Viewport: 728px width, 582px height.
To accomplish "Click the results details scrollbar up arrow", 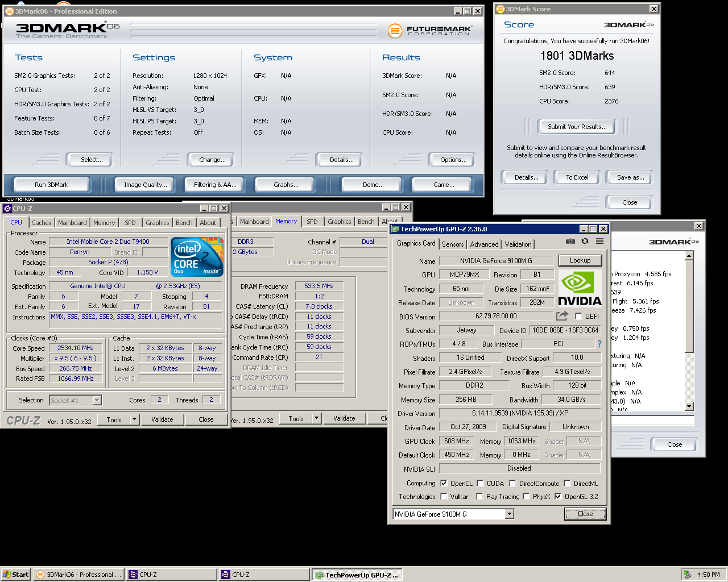I will point(689,256).
